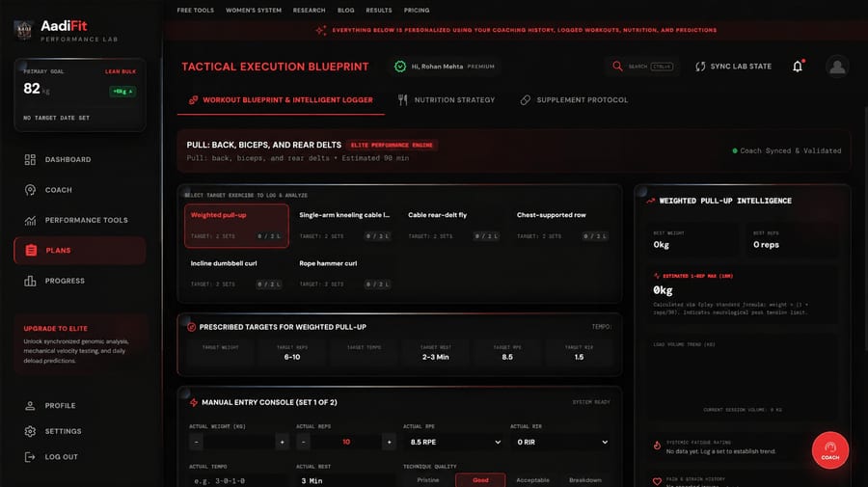Image resolution: width=868 pixels, height=487 pixels.
Task: Select Good technique quality
Action: [x=480, y=480]
